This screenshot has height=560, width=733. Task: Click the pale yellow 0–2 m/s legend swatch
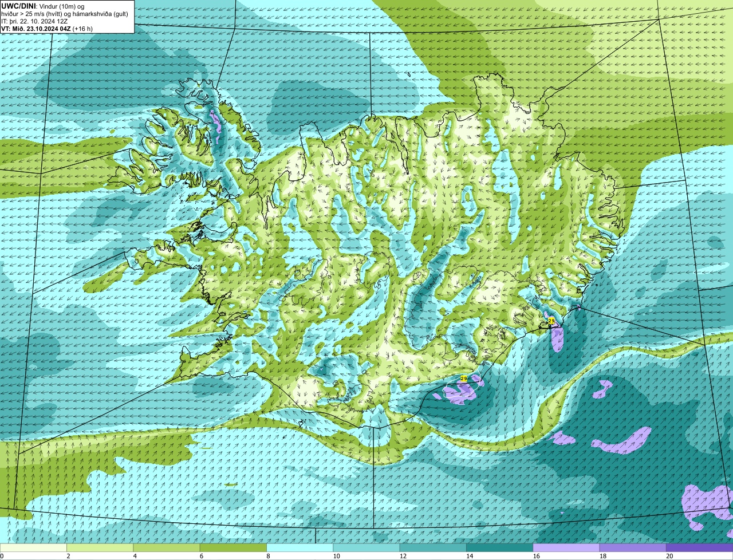coord(33,547)
